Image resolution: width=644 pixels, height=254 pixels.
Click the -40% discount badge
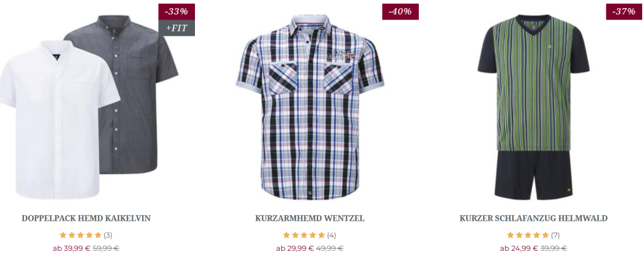(x=400, y=12)
